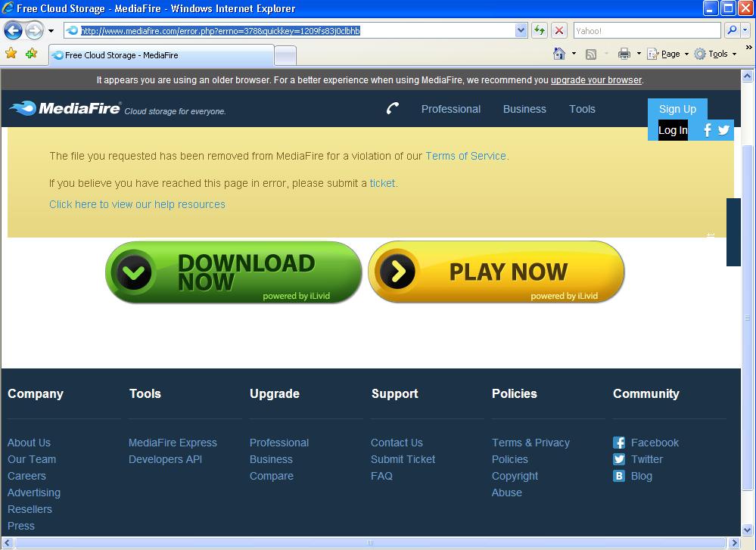Click the Log In button
The height and width of the screenshot is (550, 756).
pyautogui.click(x=673, y=130)
